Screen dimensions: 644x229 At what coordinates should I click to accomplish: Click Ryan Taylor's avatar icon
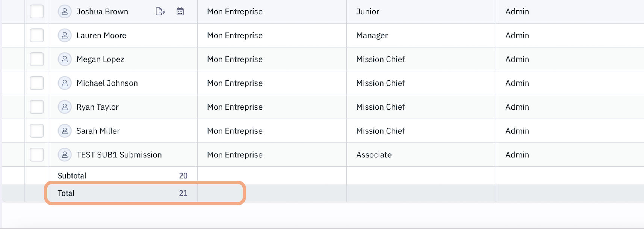[65, 107]
